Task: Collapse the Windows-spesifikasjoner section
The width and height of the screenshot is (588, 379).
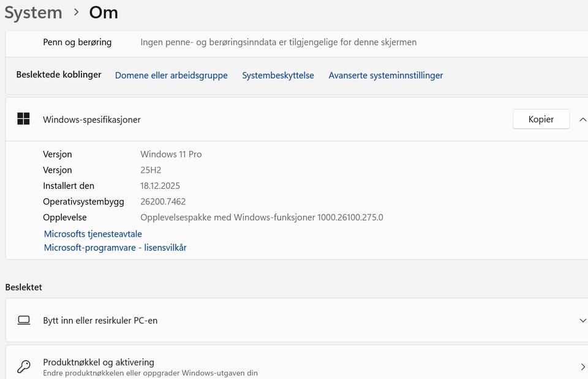Action: tap(583, 119)
